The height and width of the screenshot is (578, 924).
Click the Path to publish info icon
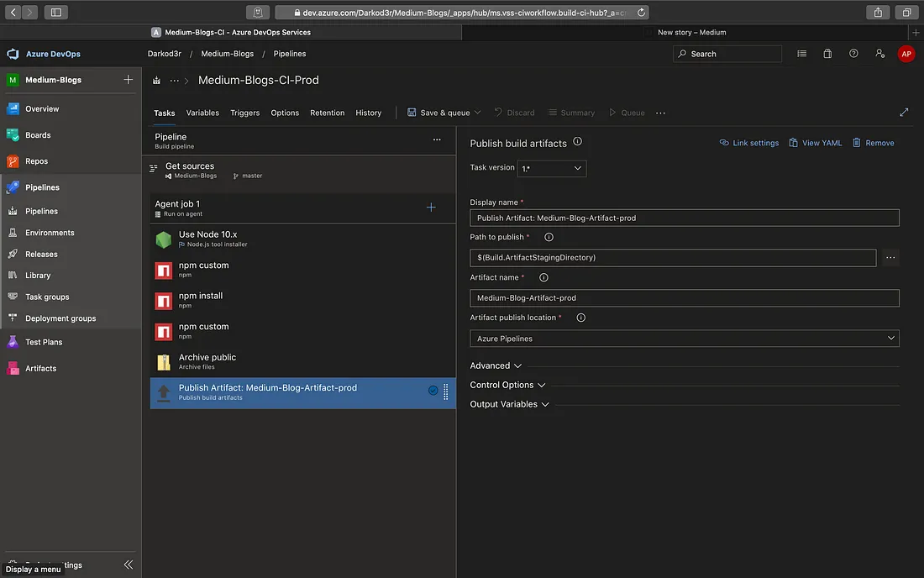[549, 237]
